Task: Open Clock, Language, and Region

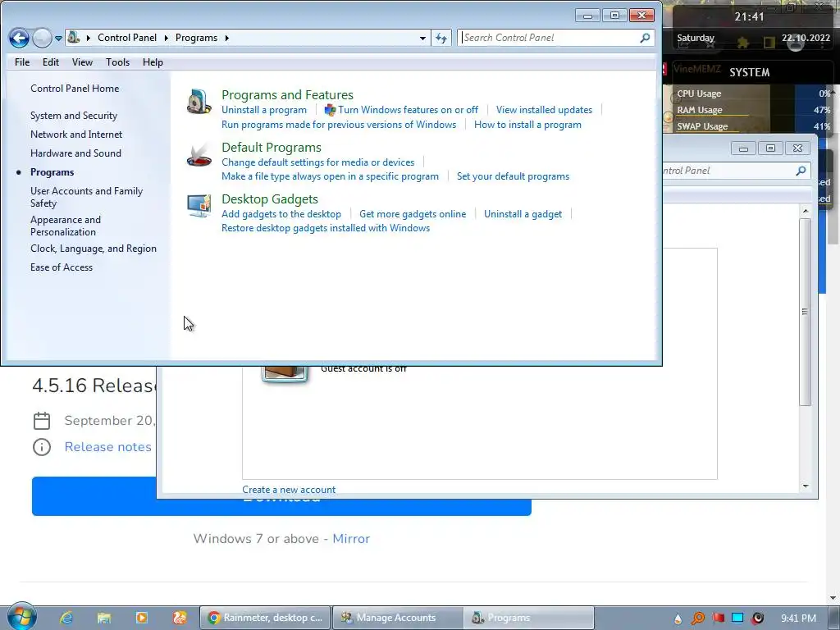Action: 94,249
